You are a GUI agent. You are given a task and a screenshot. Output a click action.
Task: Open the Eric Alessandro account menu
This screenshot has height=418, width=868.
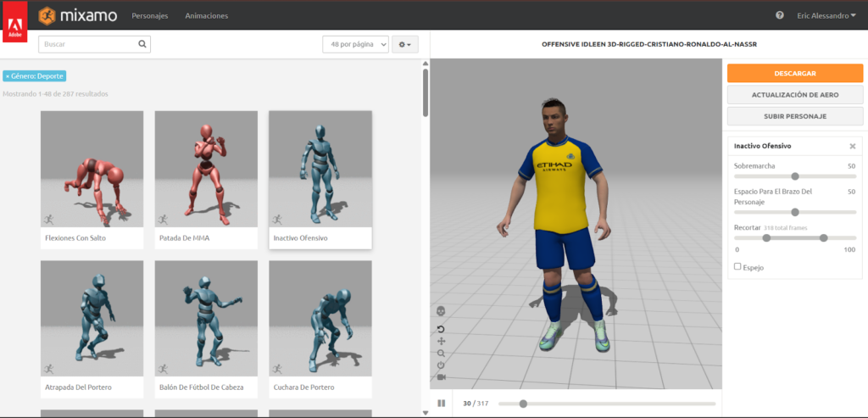pyautogui.click(x=826, y=15)
